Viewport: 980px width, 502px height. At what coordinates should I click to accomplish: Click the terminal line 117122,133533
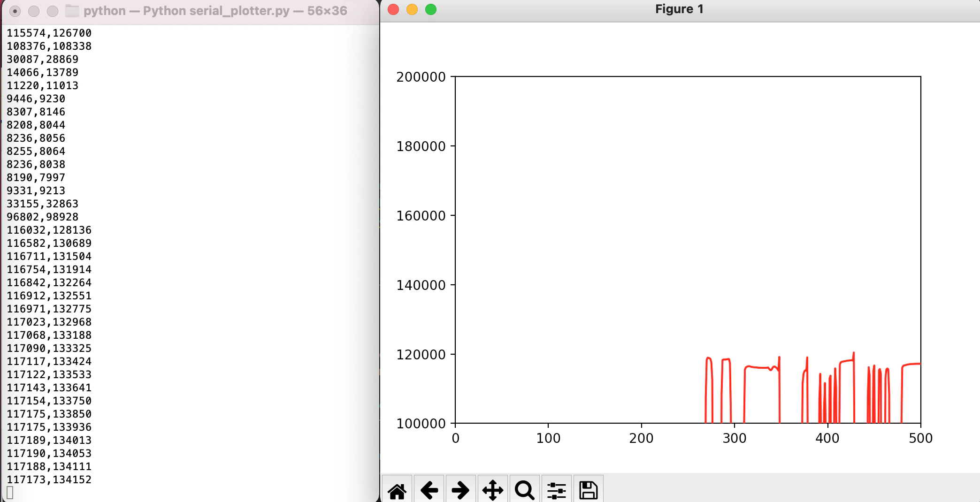click(49, 374)
